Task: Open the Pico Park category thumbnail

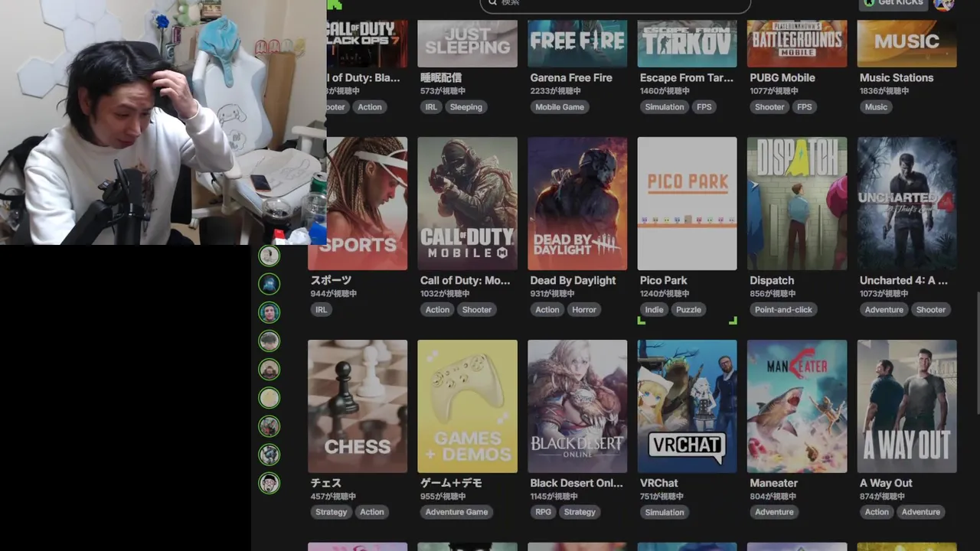Action: pyautogui.click(x=687, y=204)
